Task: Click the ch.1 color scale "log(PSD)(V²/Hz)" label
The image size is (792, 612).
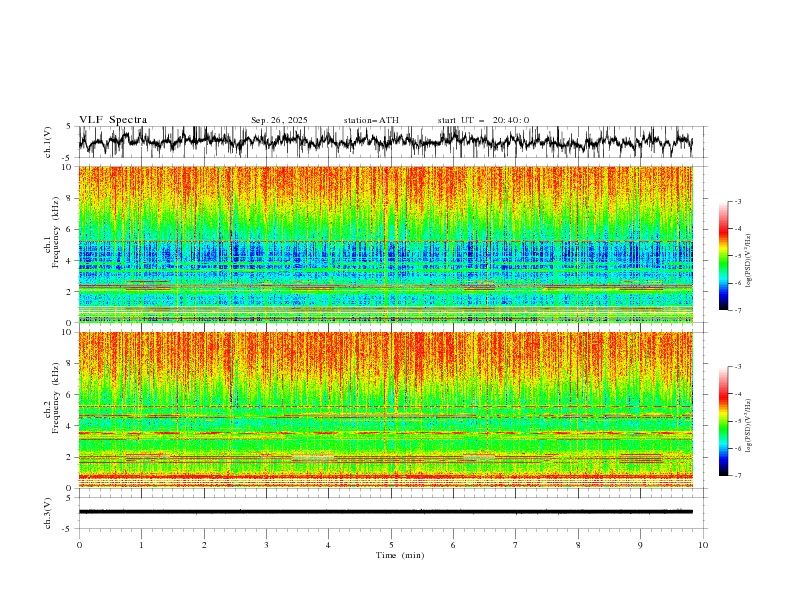Action: [x=748, y=261]
